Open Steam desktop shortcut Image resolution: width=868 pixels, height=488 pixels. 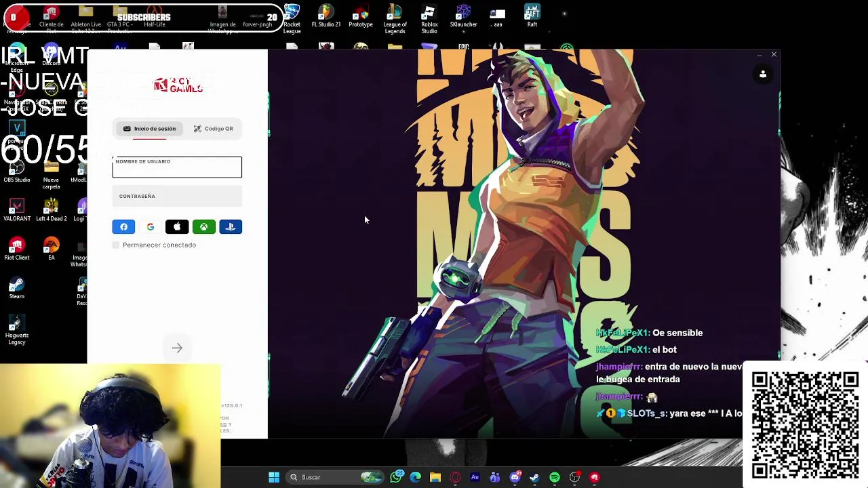17,288
